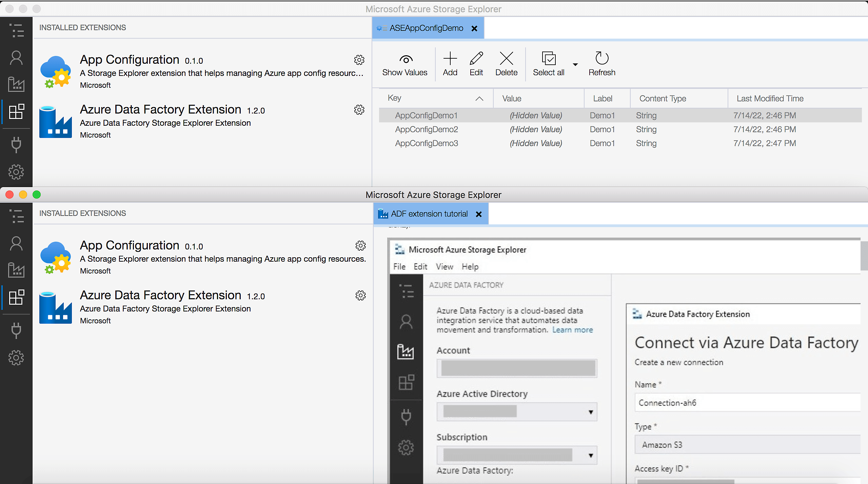Open gear menu for lower Azure Data Factory Extension
868x484 pixels.
tap(360, 295)
